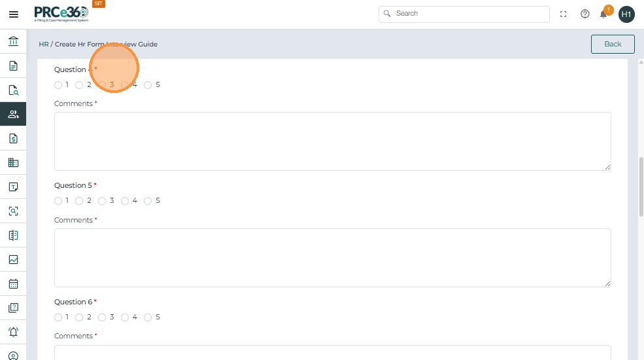Screen dimensions: 644x360
Task: Select rating 3 for Question 6
Action: pyautogui.click(x=102, y=317)
